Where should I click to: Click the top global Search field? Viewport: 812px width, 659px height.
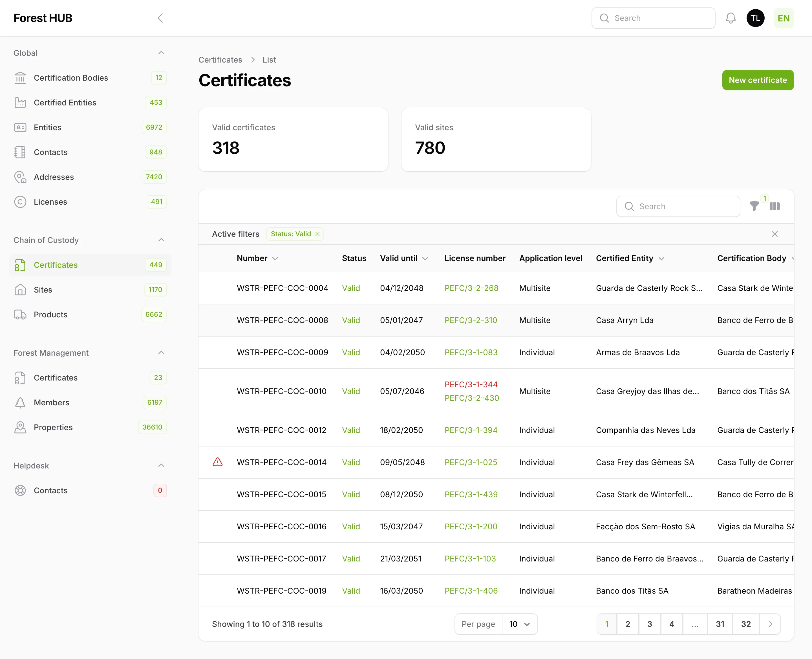point(653,18)
